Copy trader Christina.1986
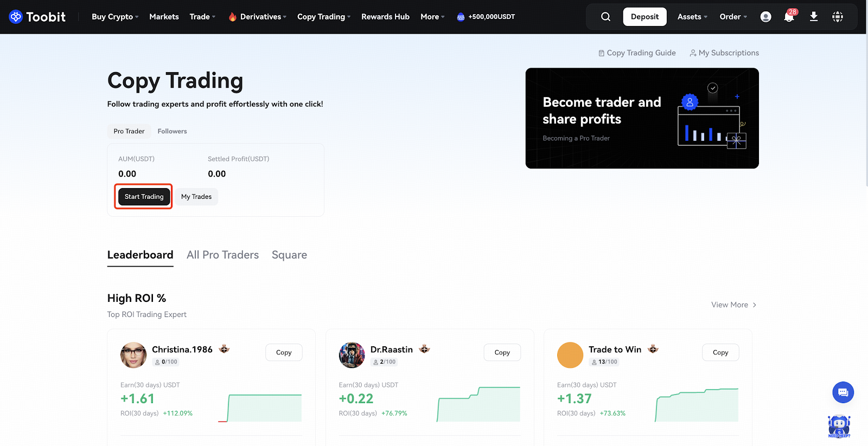Screen dimensions: 868x446 click(x=284, y=352)
